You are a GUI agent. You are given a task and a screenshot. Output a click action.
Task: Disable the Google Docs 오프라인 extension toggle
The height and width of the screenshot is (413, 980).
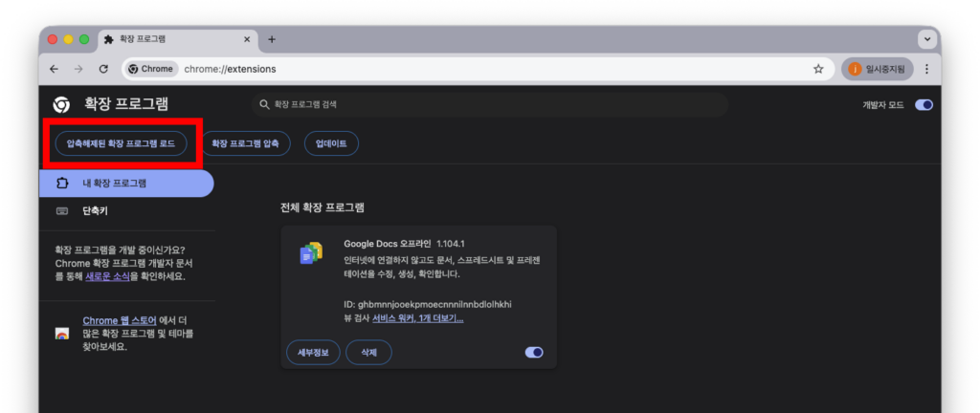534,353
